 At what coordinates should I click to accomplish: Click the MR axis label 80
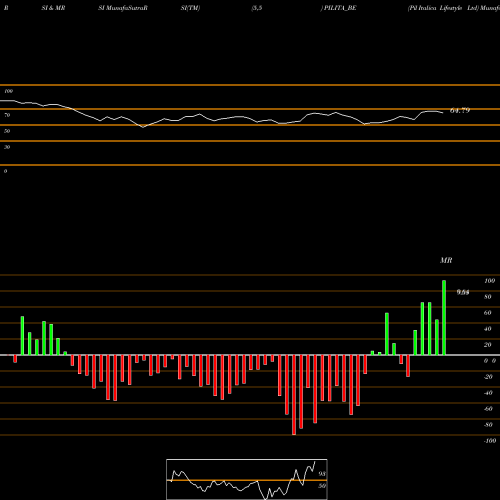488,297
